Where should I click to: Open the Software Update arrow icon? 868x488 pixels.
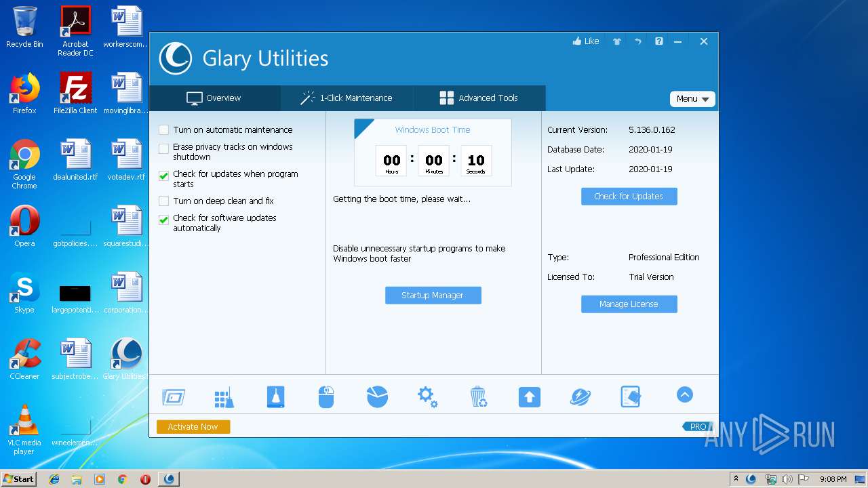tap(530, 397)
